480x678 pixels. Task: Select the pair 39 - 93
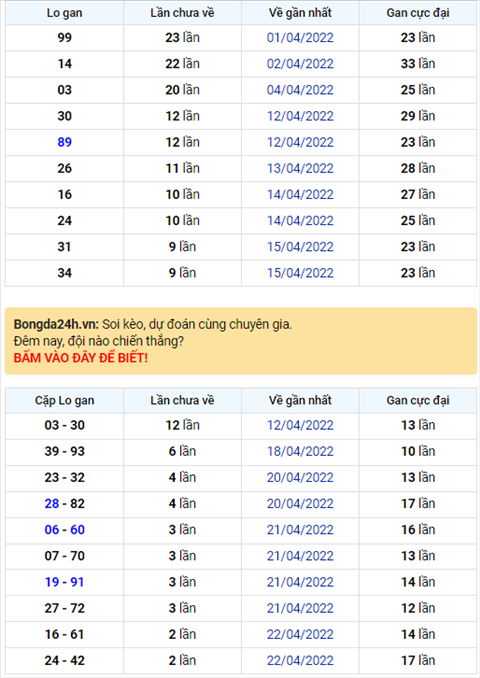[64, 451]
